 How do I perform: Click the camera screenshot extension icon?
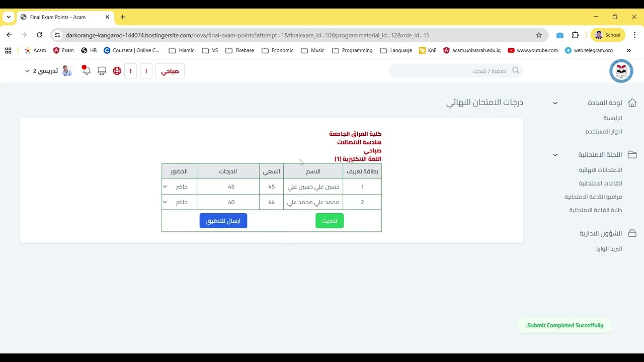click(560, 35)
